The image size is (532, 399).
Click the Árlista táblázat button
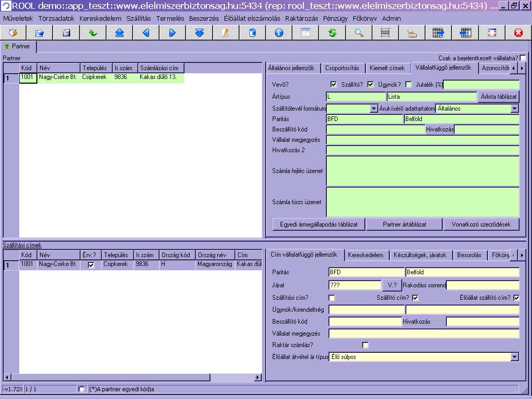click(498, 97)
